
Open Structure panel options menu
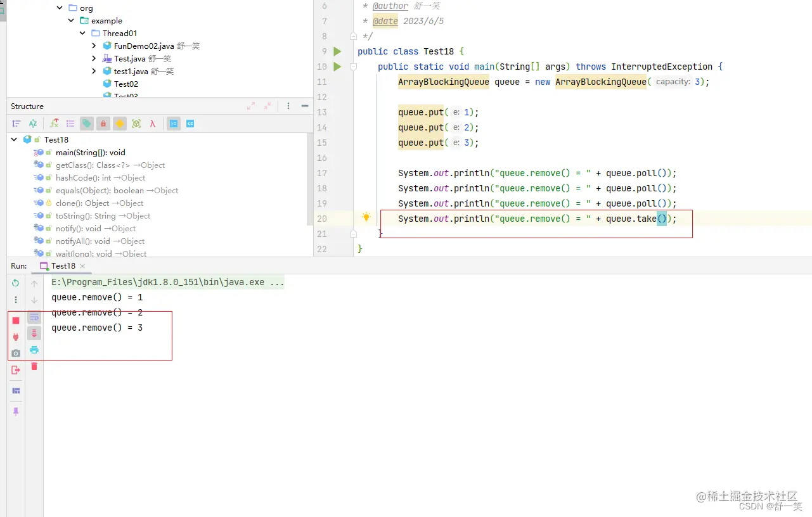click(x=288, y=106)
